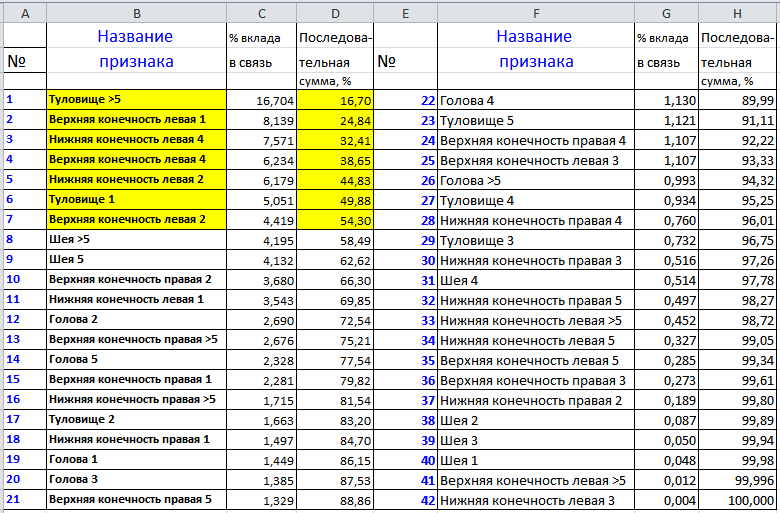Screen dimensions: 780x513
Task: Click cell 'Туловище 2'
Action: point(137,419)
